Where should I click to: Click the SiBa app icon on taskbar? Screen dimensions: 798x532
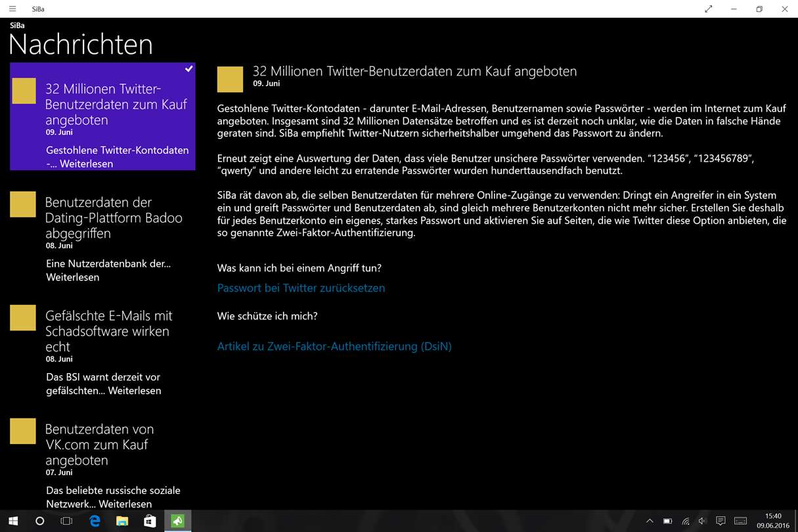tap(177, 521)
